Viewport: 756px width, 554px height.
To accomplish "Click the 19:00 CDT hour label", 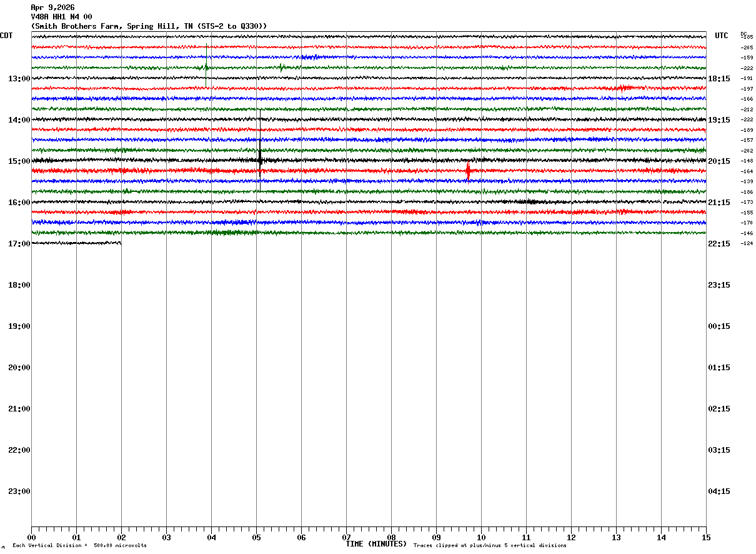I will 19,326.
